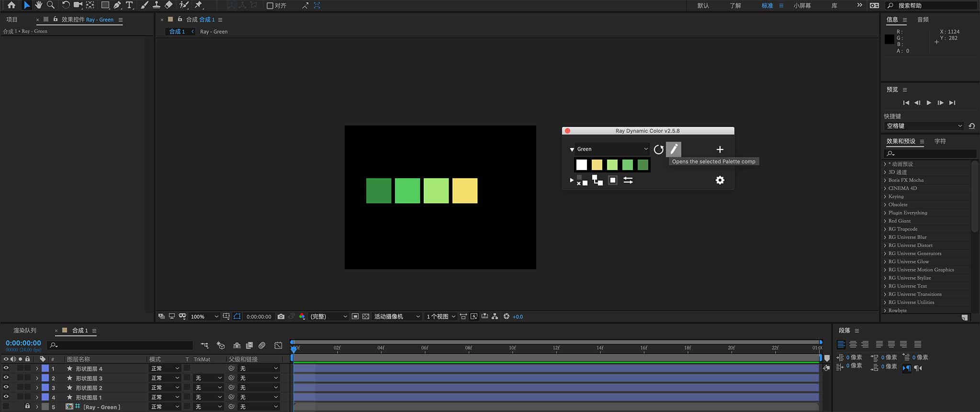Open blend mode dropdown for 形状图层 3

165,378
